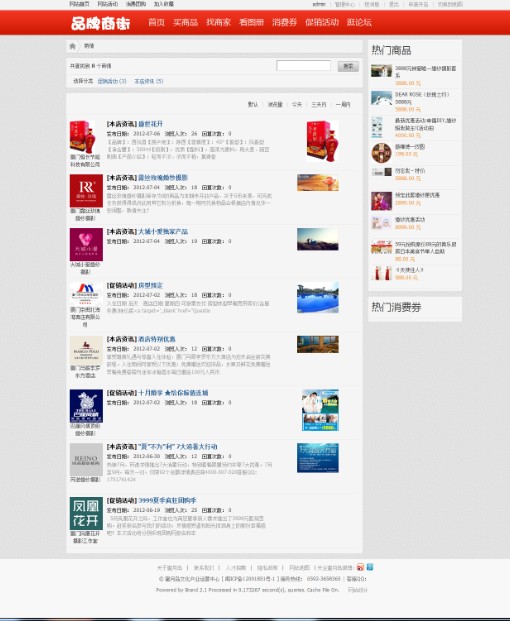Viewport: 510px width, 621px height.
Task: Open the round brown hot product thumbnail
Action: (x=381, y=153)
